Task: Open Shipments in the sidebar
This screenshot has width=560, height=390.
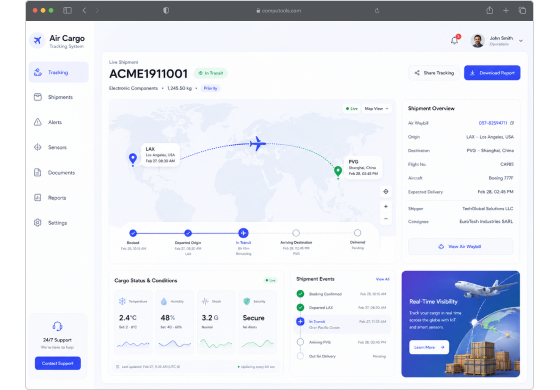Action: point(59,97)
